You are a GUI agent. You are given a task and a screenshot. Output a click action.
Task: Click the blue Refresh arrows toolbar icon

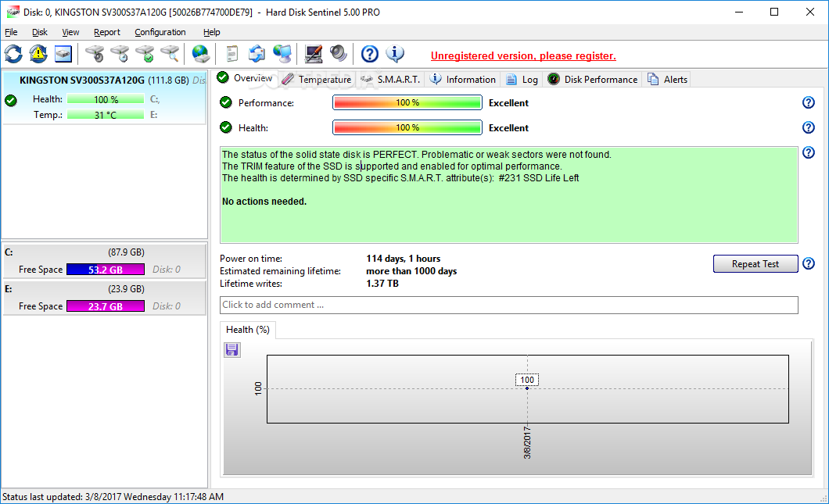click(13, 54)
